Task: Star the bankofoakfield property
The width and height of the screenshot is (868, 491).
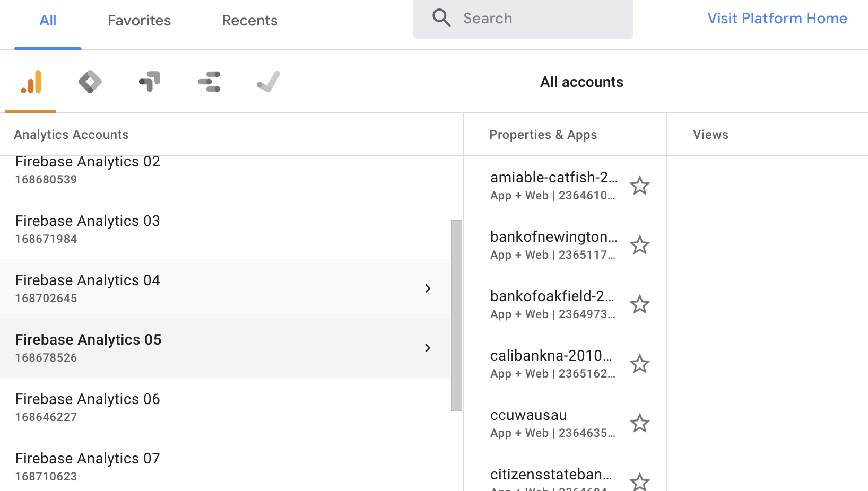Action: (640, 304)
